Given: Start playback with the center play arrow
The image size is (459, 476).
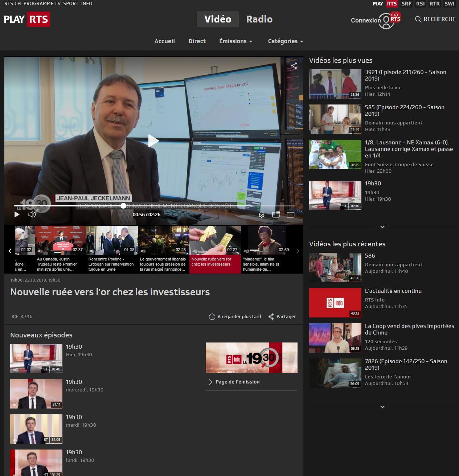Looking at the screenshot, I should (x=153, y=141).
